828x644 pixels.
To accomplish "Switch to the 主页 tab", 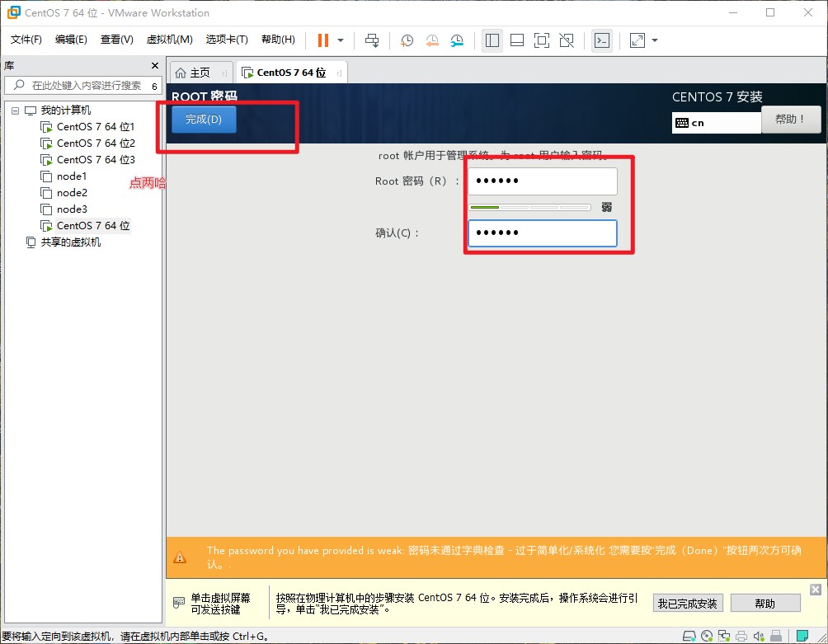I will [x=200, y=73].
